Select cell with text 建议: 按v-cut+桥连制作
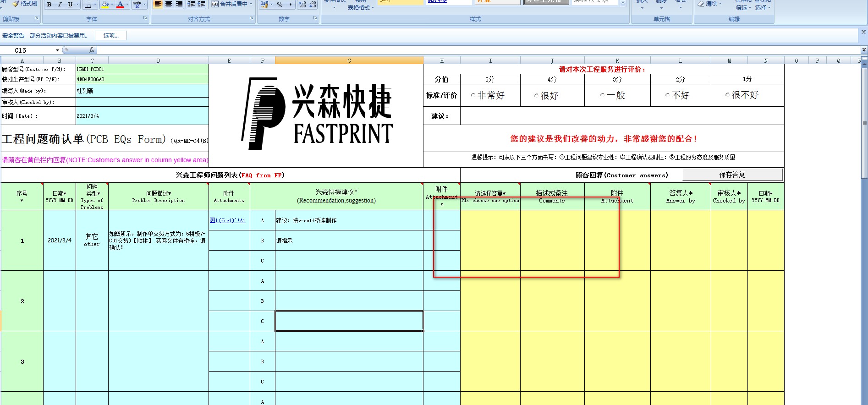The width and height of the screenshot is (868, 405). (x=349, y=220)
